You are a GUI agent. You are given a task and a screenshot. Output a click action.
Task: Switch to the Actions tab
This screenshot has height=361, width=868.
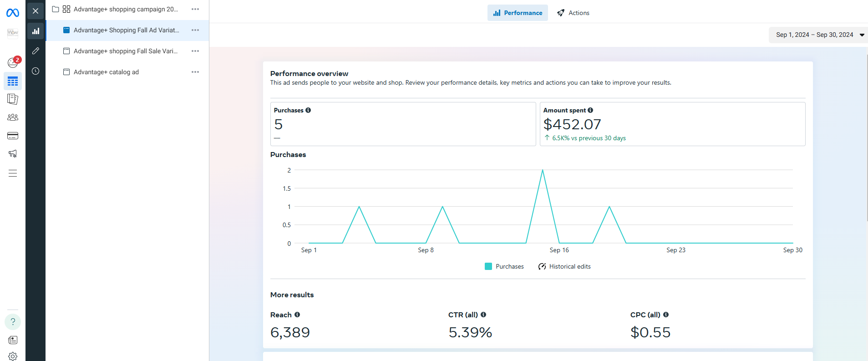(x=573, y=13)
